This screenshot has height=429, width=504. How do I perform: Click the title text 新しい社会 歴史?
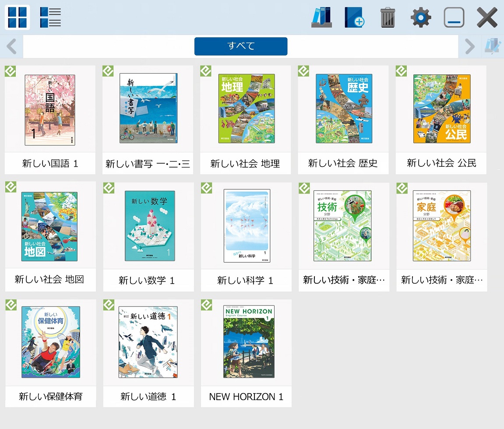[x=343, y=163]
